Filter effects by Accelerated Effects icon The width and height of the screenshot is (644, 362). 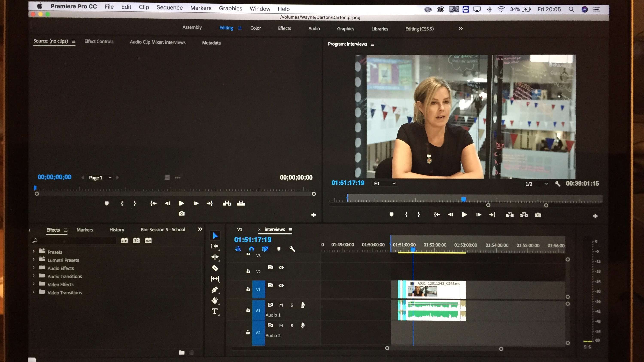pos(124,240)
